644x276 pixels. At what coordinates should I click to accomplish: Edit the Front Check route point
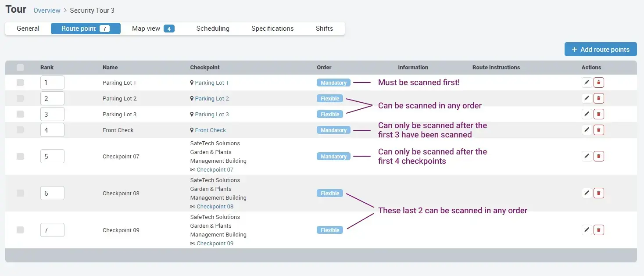pos(587,130)
